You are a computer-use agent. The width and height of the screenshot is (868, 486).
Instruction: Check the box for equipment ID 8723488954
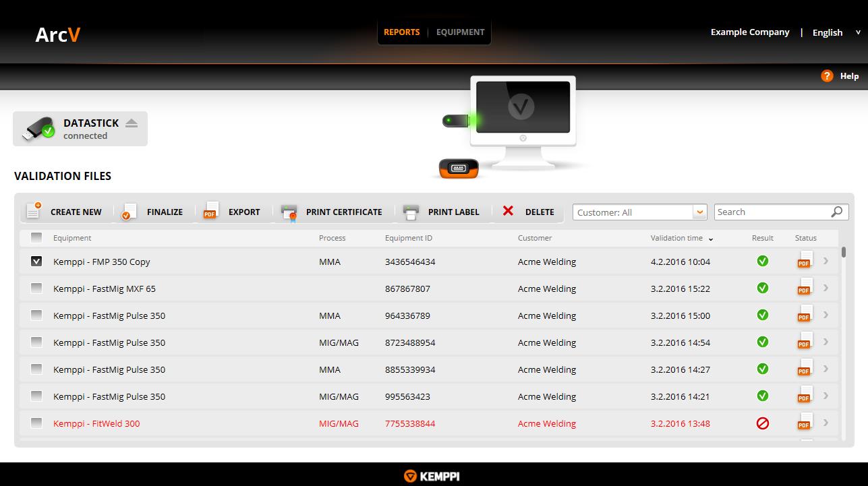(36, 342)
